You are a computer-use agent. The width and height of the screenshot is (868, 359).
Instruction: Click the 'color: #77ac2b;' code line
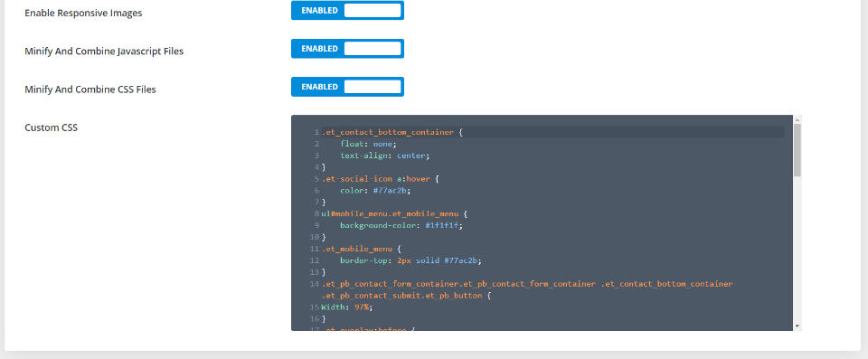coord(375,191)
